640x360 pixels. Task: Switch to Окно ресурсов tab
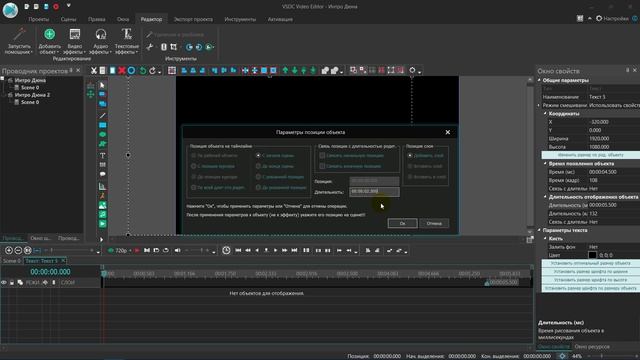(x=592, y=347)
